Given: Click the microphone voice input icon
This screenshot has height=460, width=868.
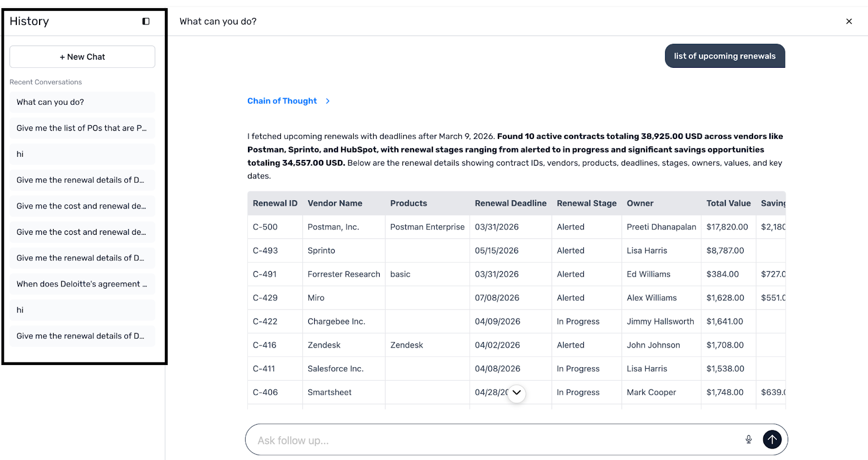Looking at the screenshot, I should pos(749,439).
